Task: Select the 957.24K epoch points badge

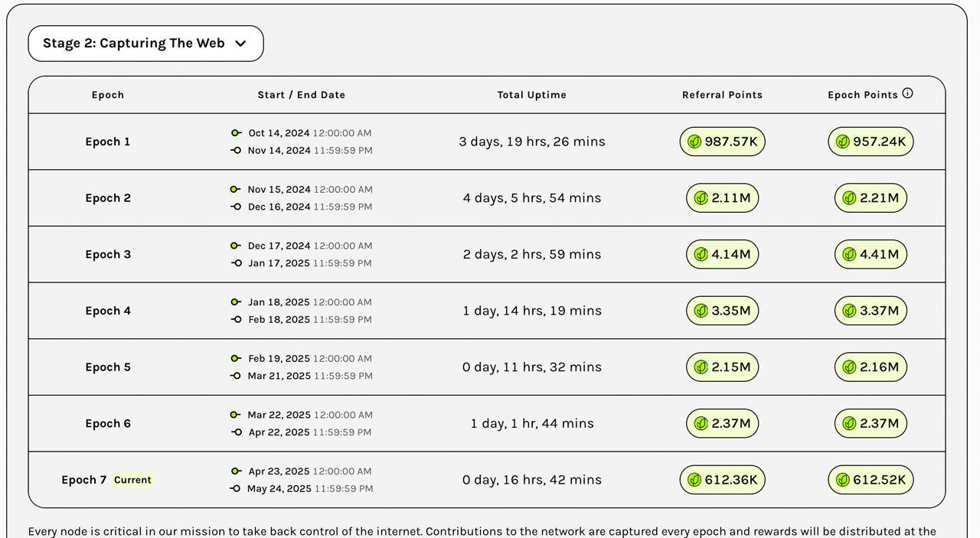Action: [871, 142]
